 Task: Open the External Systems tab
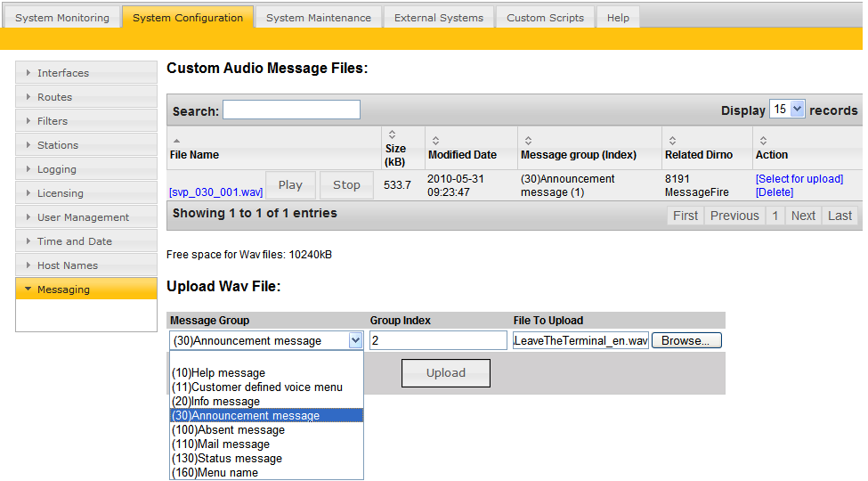click(x=438, y=18)
